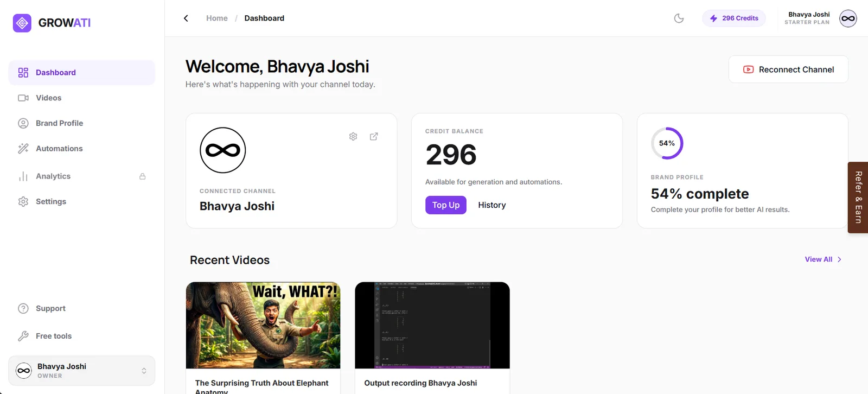Open Automations from the sidebar
The height and width of the screenshot is (394, 868).
[x=81, y=149]
